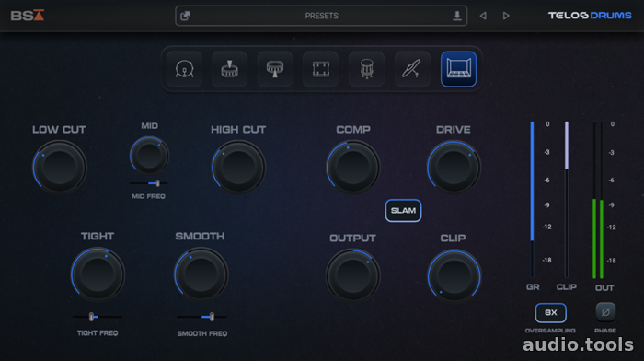Click the preset browser popup icon
The width and height of the screenshot is (644, 361).
tap(185, 16)
